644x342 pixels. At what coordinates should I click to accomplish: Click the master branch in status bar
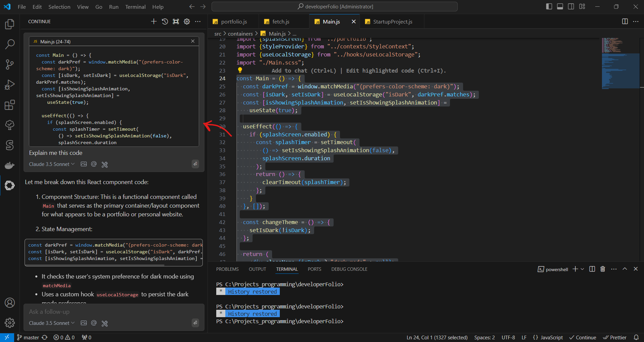click(28, 337)
